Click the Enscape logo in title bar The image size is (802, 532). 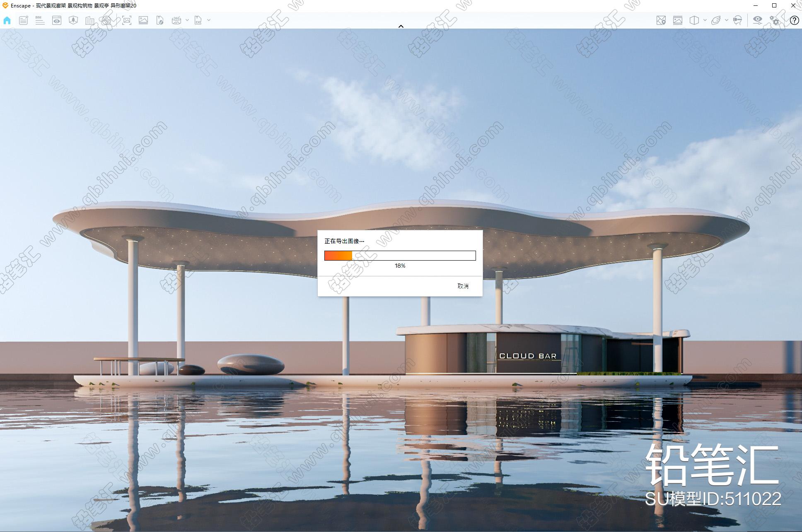5,5
